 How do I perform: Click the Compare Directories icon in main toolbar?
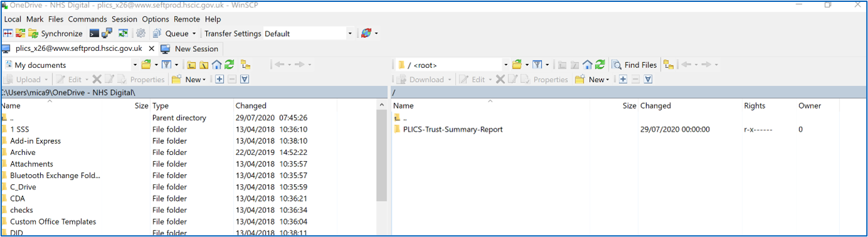(8, 33)
